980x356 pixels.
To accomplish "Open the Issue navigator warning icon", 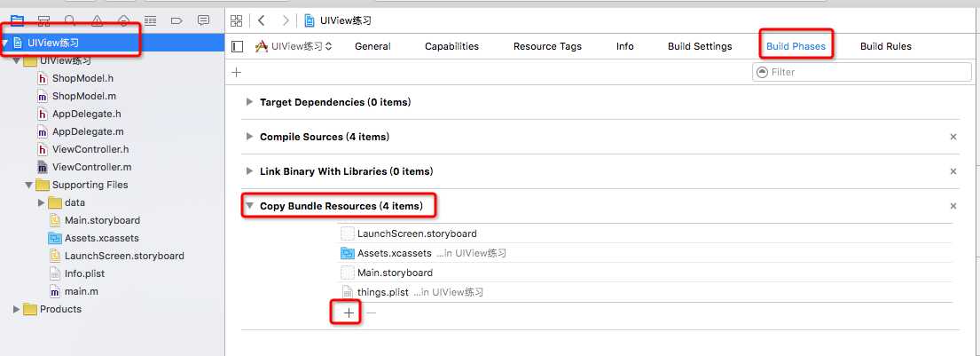I will 97,20.
